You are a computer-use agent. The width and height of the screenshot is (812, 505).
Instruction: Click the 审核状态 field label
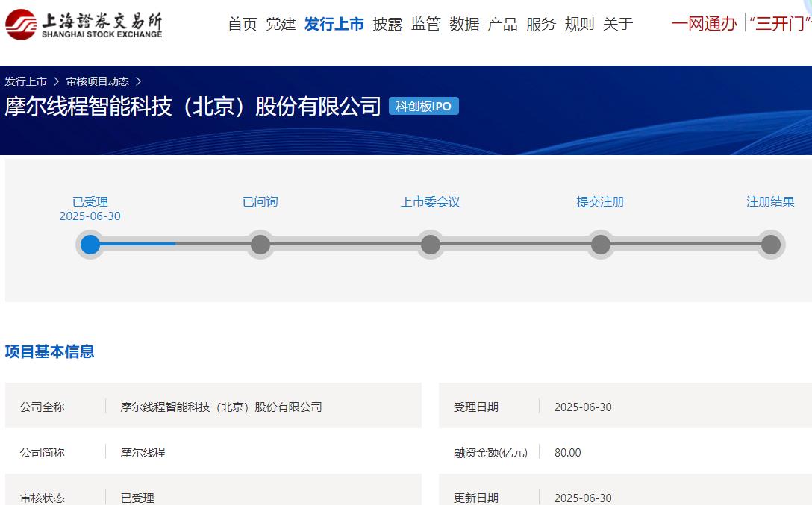pyautogui.click(x=43, y=498)
